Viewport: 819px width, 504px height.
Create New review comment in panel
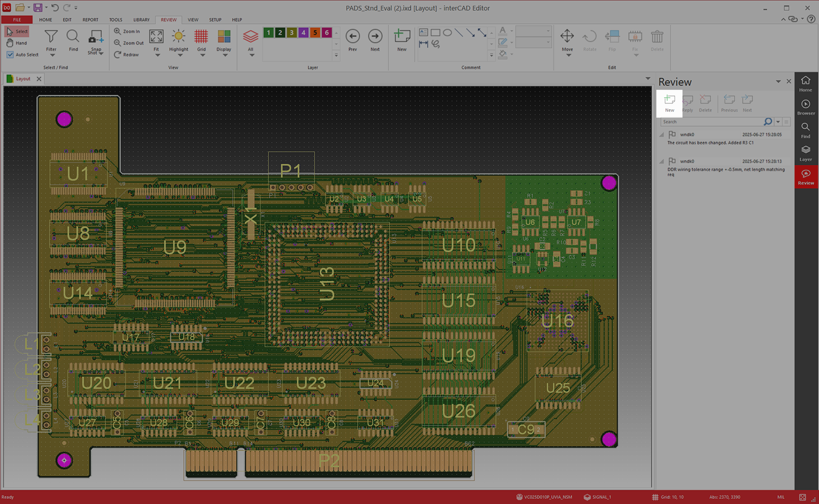coord(669,103)
